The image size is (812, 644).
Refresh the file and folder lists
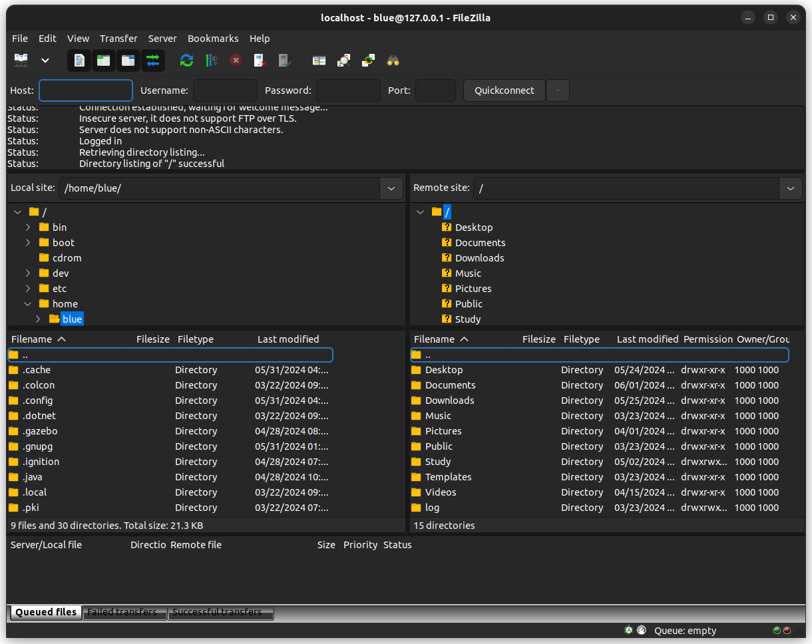[x=187, y=61]
